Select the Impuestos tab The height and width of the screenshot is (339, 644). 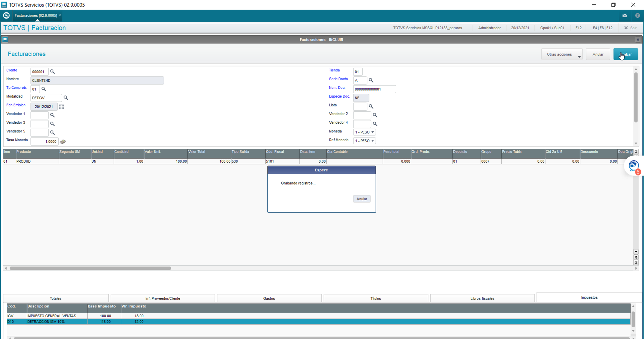point(589,297)
